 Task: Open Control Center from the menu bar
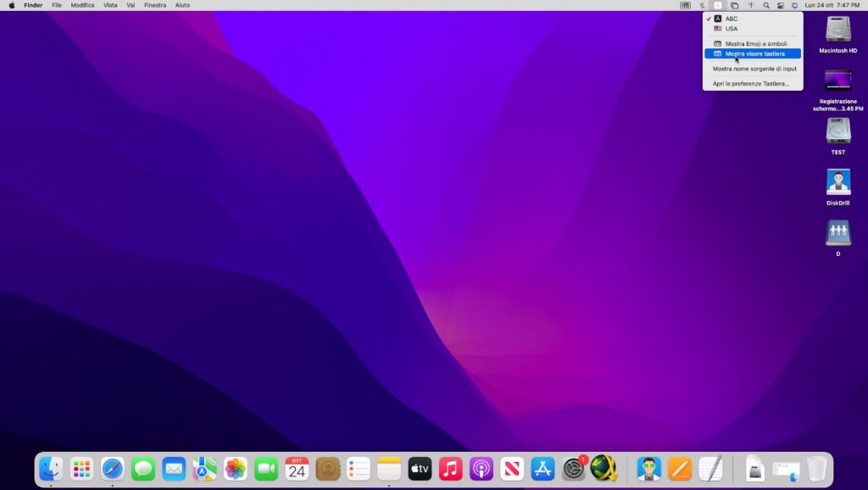pos(781,5)
